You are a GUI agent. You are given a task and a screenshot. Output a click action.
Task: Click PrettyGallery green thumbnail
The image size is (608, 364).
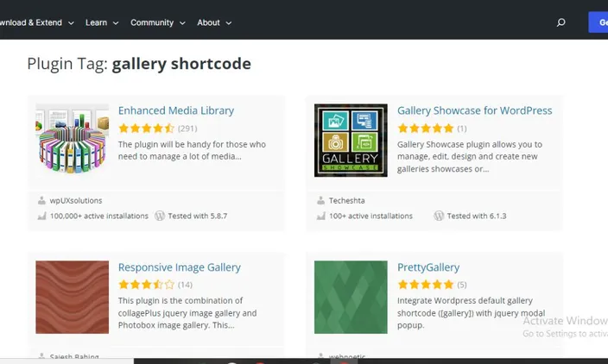pyautogui.click(x=351, y=297)
